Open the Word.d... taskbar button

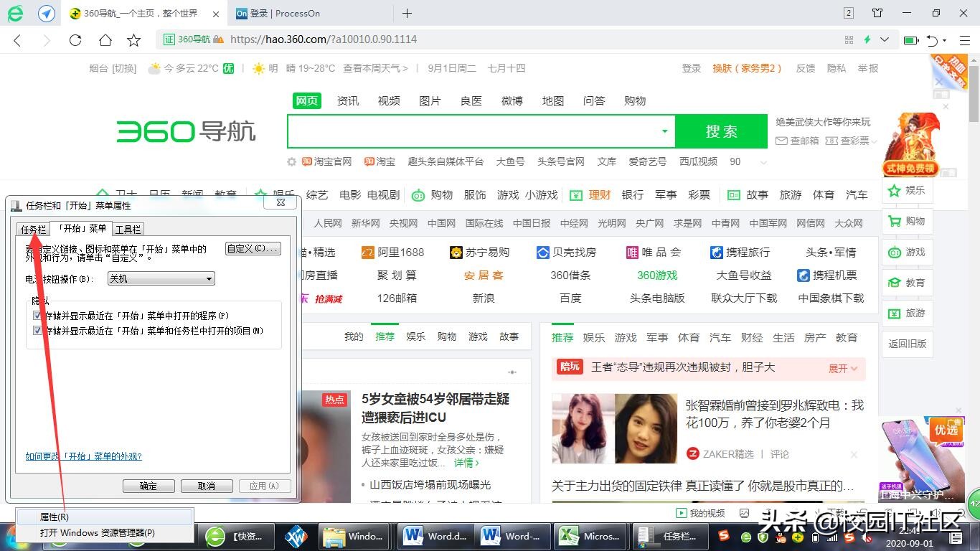click(x=435, y=536)
